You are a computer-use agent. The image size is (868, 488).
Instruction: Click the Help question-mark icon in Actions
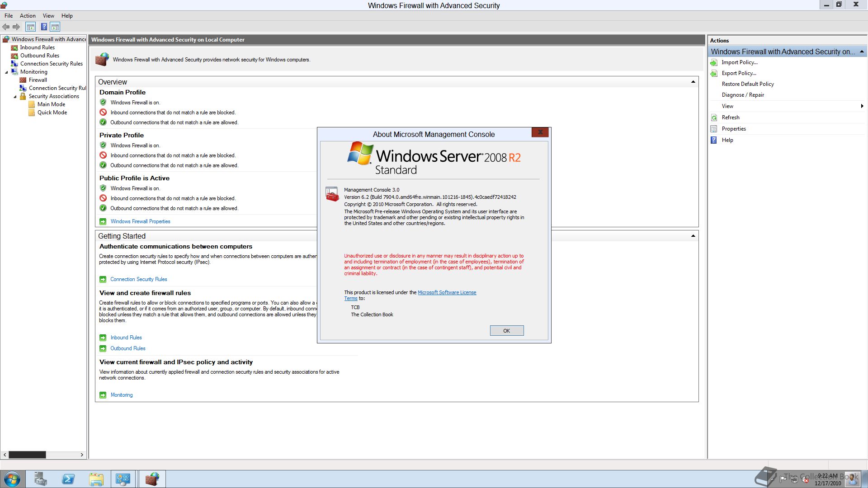point(714,140)
